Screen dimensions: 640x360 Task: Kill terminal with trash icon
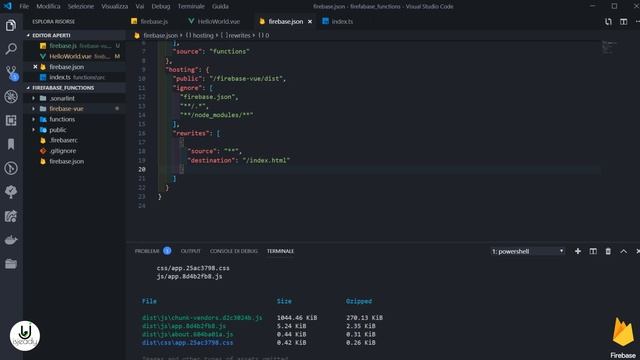(x=608, y=251)
